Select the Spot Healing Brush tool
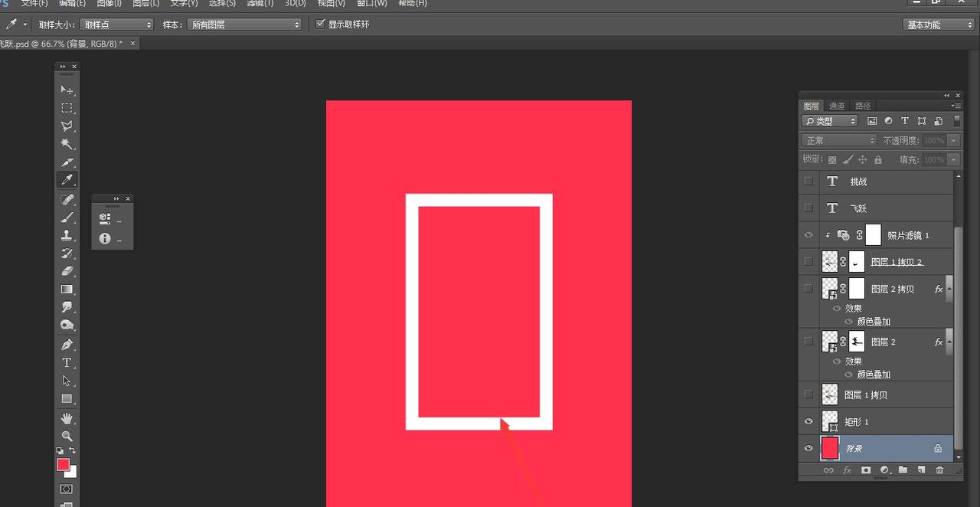Image resolution: width=980 pixels, height=507 pixels. coord(67,199)
